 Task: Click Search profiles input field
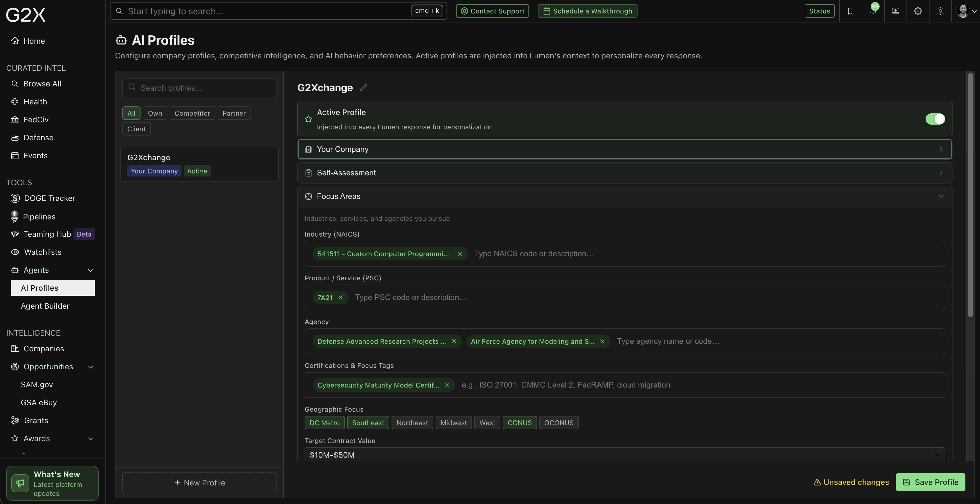coord(199,88)
